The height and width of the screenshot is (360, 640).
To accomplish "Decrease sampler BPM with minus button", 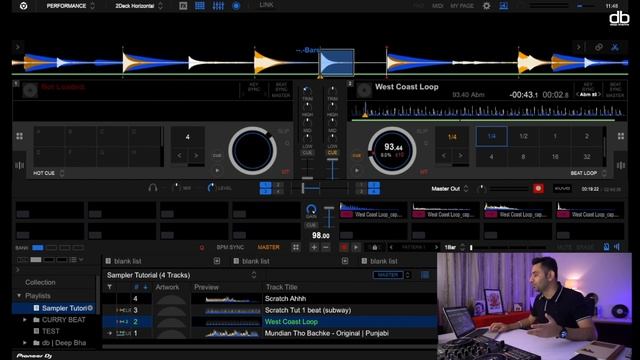I will 326,247.
